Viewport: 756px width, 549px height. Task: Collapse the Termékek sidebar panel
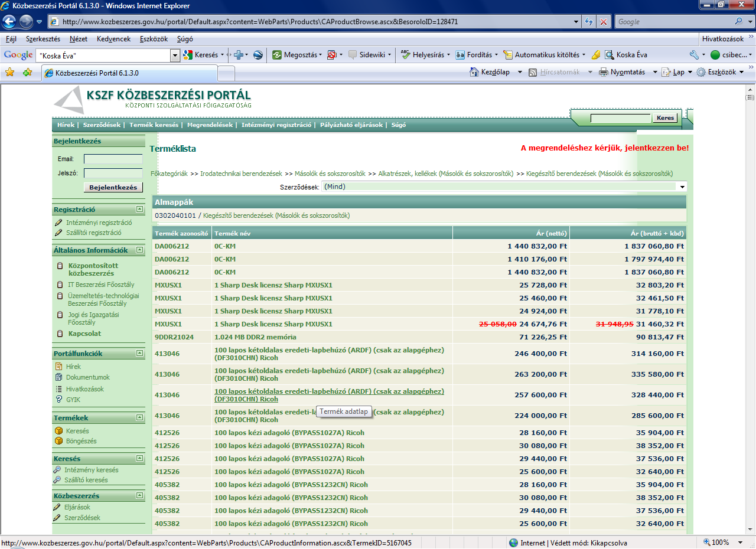pyautogui.click(x=139, y=417)
